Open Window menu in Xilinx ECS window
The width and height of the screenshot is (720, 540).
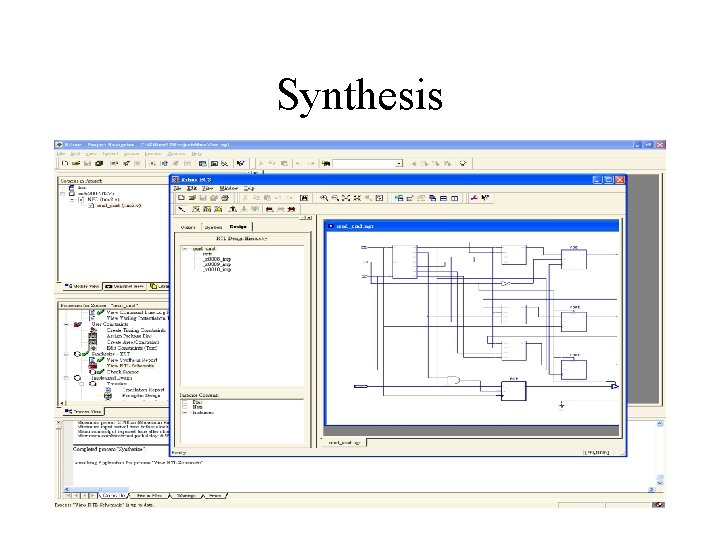(229, 188)
